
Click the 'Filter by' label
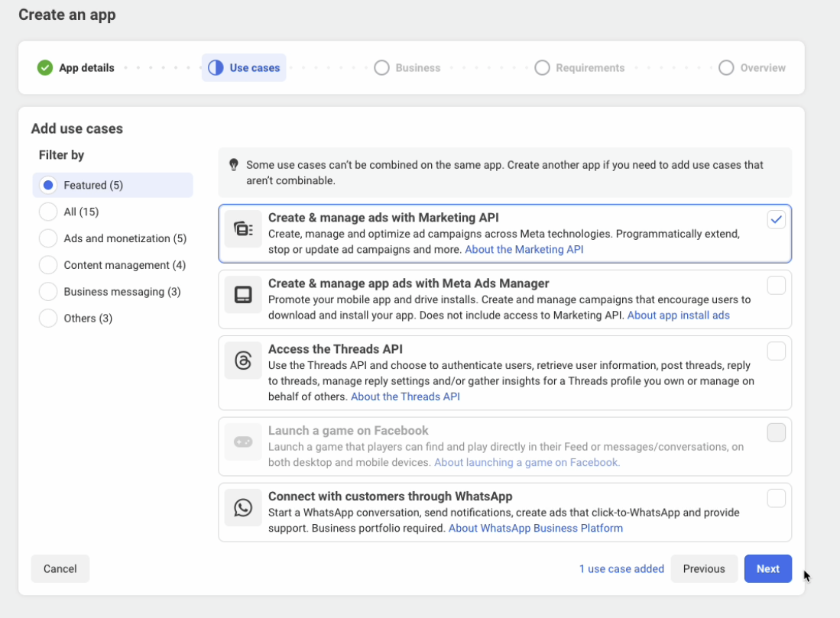pos(62,155)
